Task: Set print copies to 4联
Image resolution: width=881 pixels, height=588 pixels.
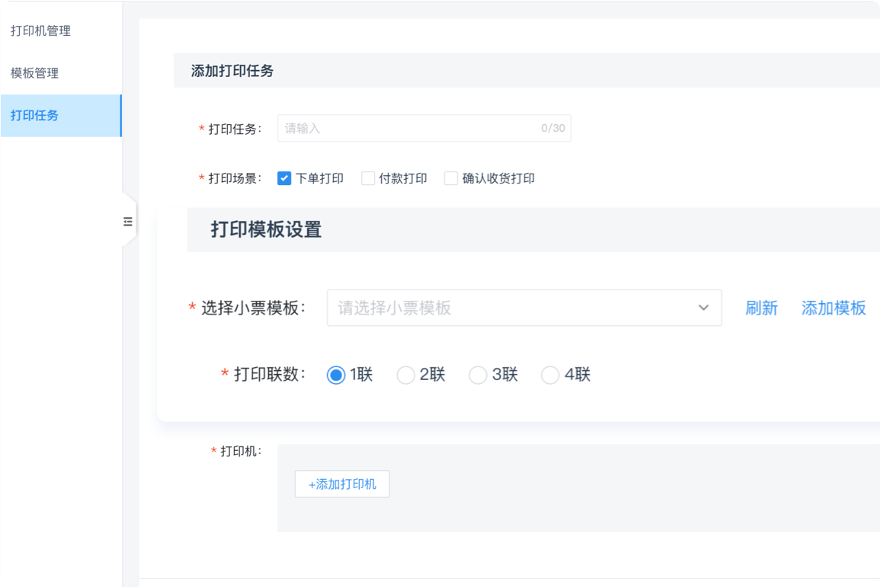Action: tap(550, 375)
